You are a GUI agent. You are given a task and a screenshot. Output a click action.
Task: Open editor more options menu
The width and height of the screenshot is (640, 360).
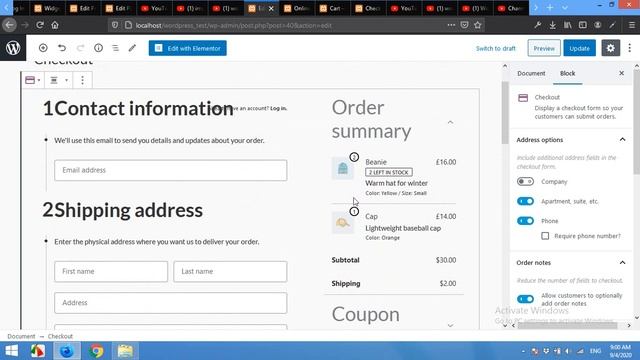pyautogui.click(x=630, y=48)
